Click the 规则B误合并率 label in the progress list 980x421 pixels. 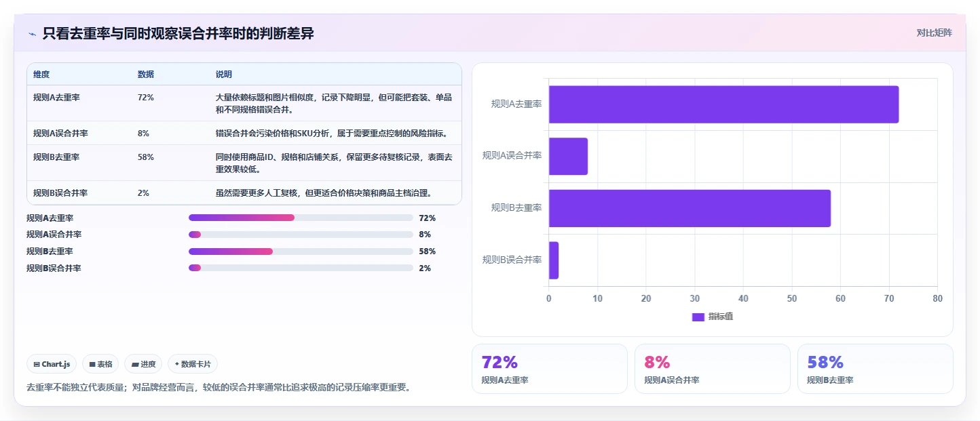[x=54, y=268]
